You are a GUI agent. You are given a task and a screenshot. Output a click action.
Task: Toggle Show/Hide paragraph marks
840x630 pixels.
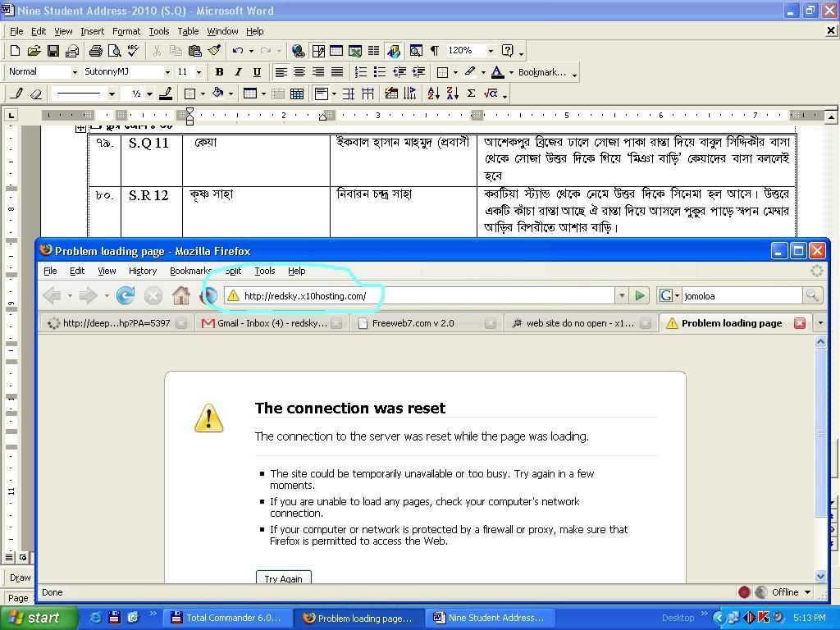tap(434, 51)
